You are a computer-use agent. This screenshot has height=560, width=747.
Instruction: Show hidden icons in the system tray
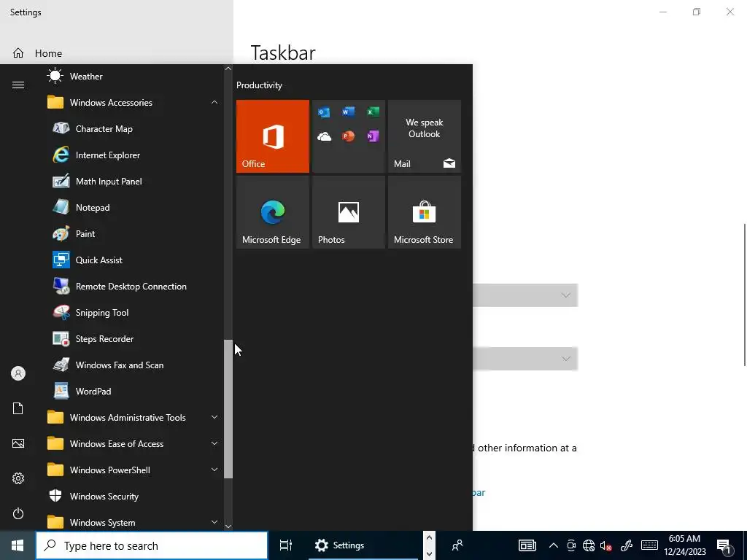click(x=553, y=545)
